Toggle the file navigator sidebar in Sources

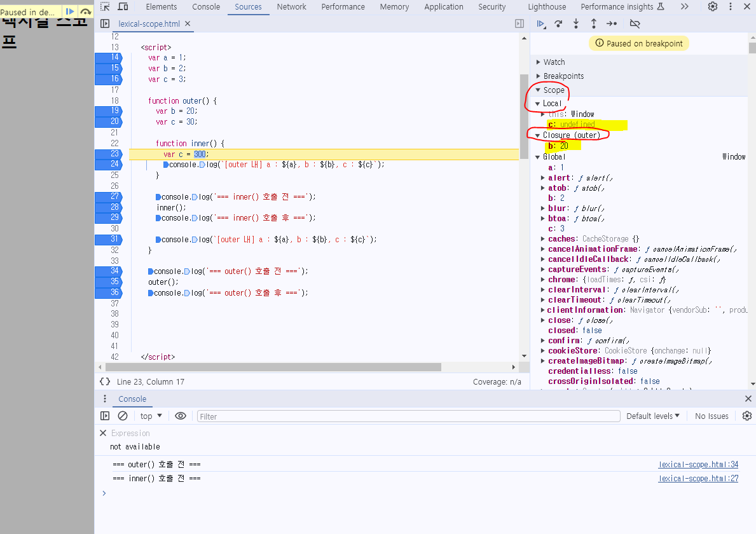click(x=105, y=24)
